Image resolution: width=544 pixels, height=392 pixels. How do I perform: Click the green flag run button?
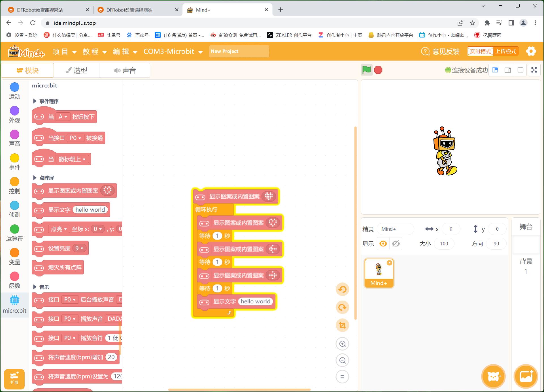(366, 70)
